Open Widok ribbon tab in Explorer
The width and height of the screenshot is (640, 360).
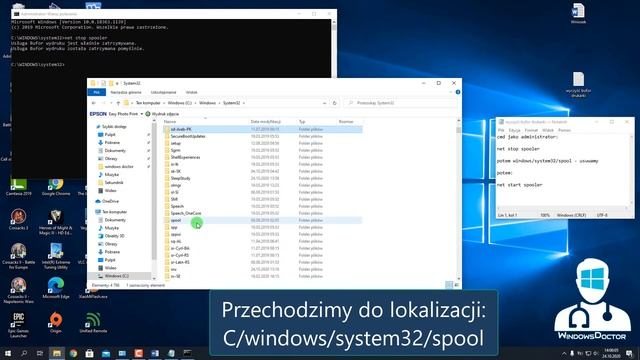pyautogui.click(x=191, y=93)
